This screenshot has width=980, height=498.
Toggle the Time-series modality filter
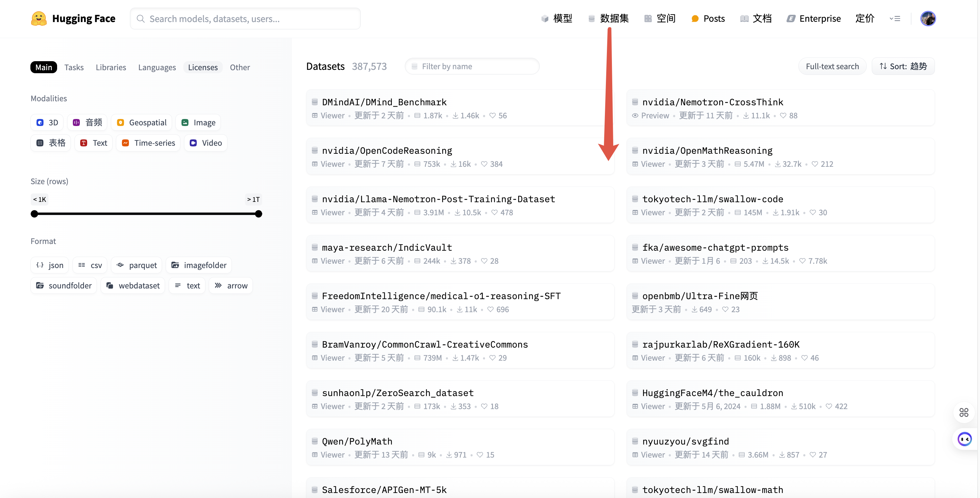tap(148, 143)
